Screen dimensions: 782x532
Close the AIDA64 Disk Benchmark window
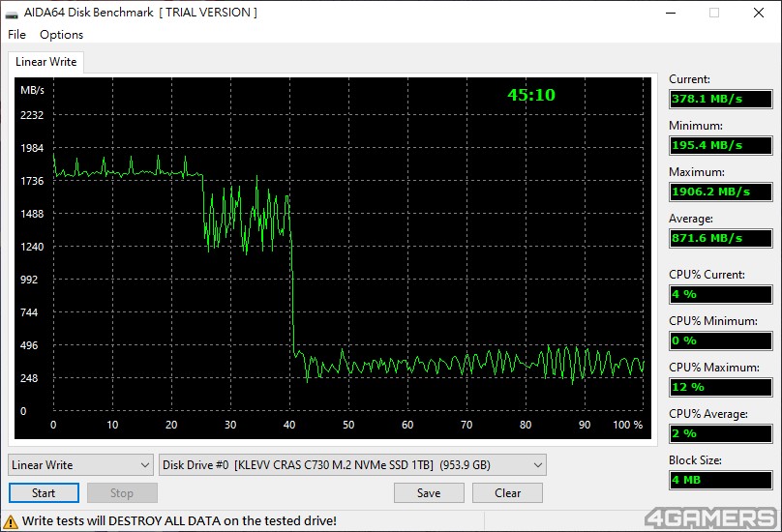pyautogui.click(x=759, y=13)
